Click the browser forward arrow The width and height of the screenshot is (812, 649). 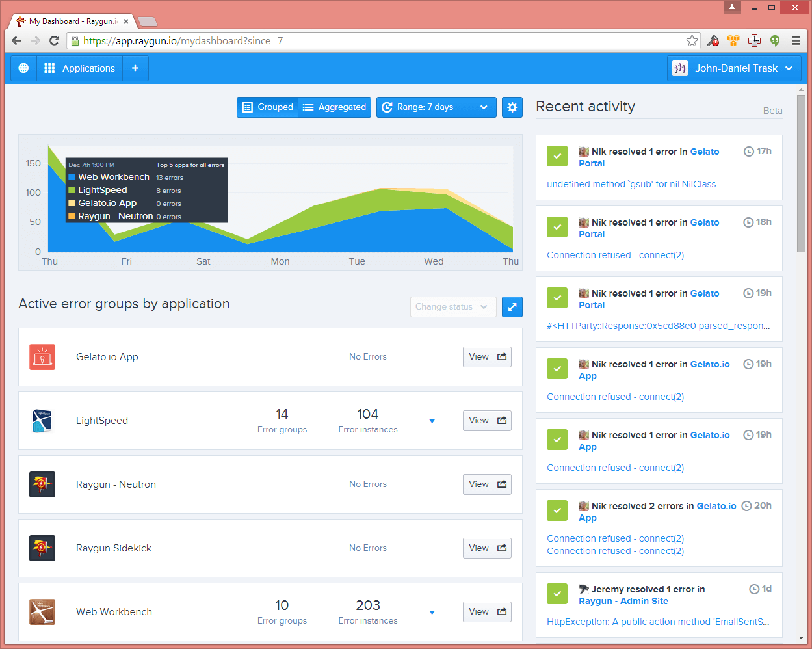pos(36,40)
